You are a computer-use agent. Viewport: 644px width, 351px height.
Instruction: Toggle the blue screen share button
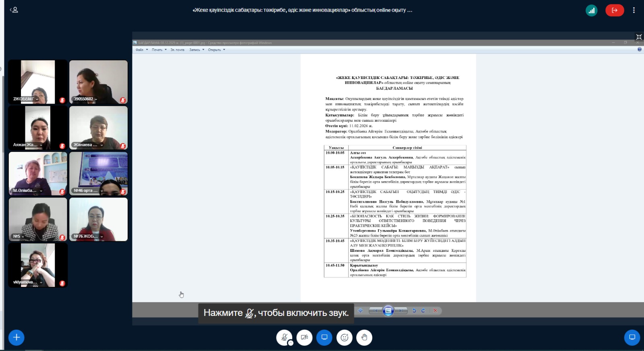324,337
